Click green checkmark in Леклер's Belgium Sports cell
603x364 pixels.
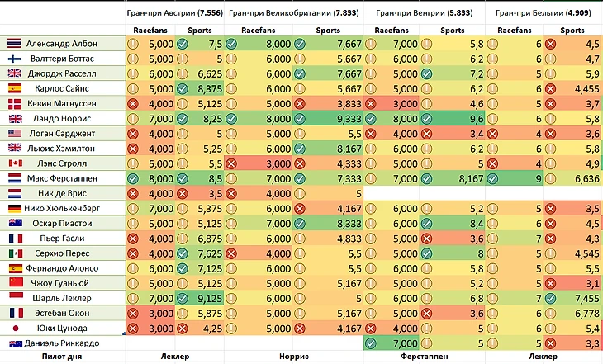[550, 297]
